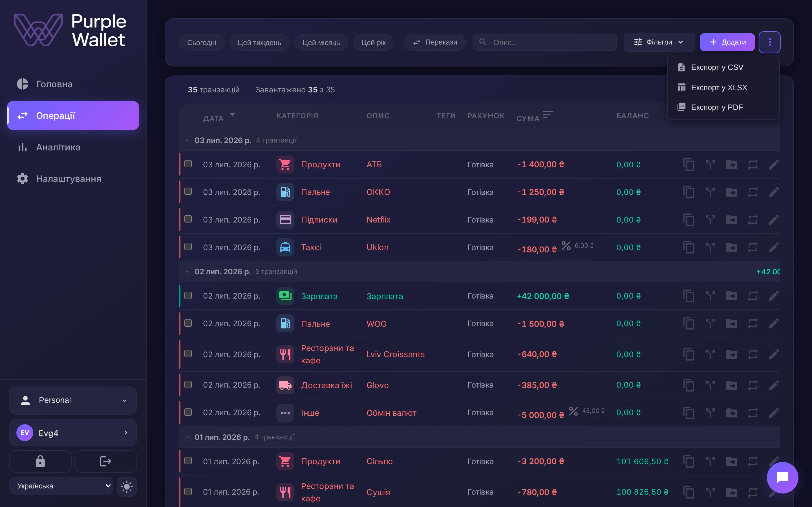Collapse the 02 лип. 2026 group

tap(187, 272)
